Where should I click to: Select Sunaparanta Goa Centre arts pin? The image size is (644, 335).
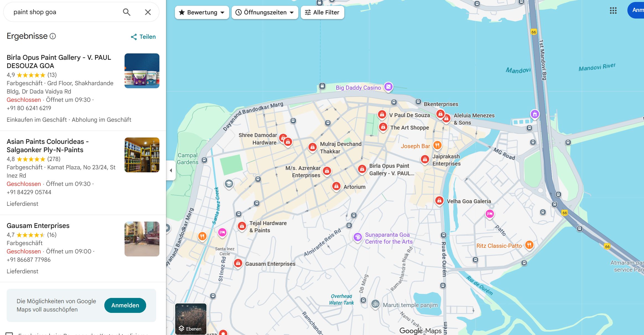click(358, 237)
